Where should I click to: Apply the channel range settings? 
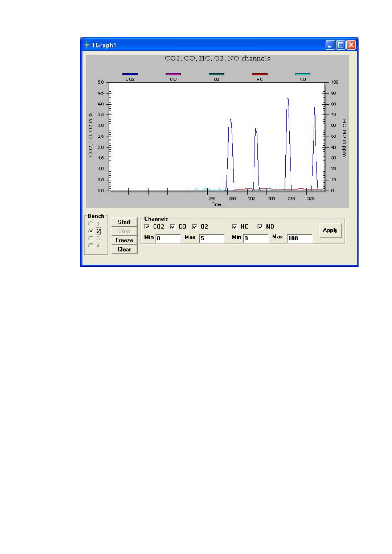click(330, 230)
